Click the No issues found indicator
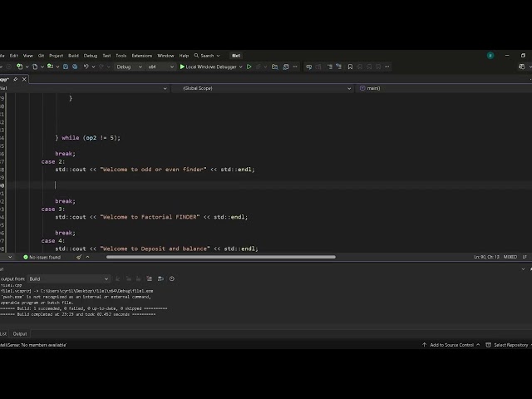 [x=42, y=257]
